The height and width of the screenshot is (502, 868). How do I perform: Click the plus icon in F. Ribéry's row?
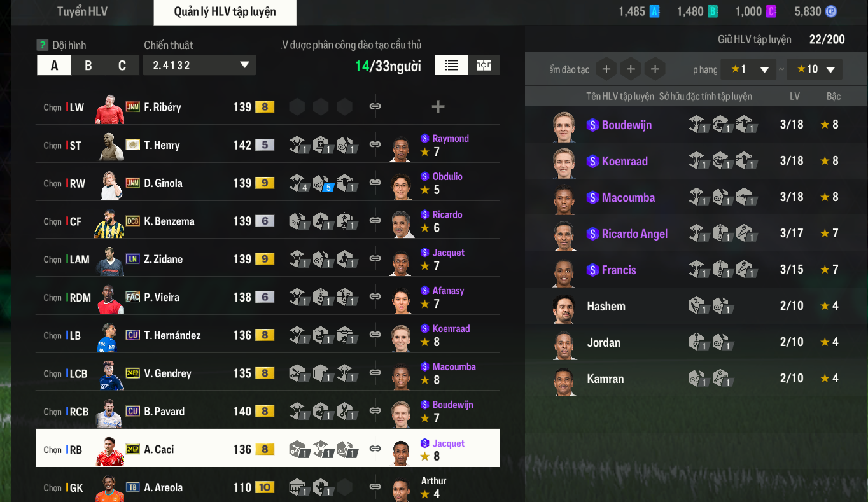point(438,107)
